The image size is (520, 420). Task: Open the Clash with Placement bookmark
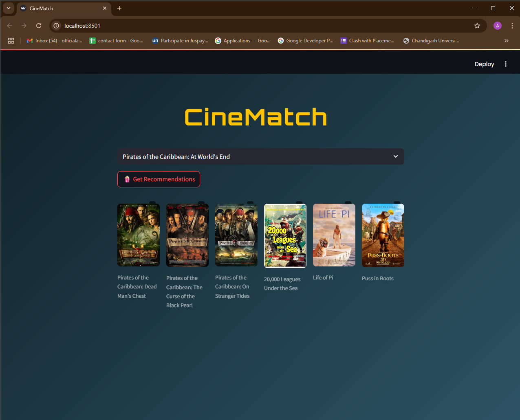(x=368, y=41)
